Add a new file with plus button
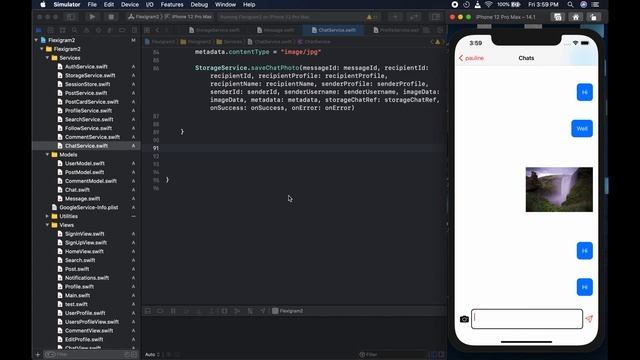 click(x=38, y=354)
